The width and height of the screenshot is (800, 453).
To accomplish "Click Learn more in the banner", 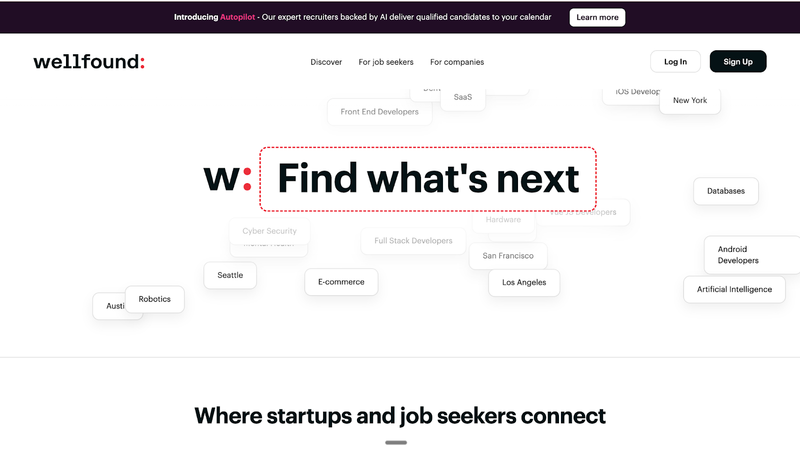I will 597,17.
